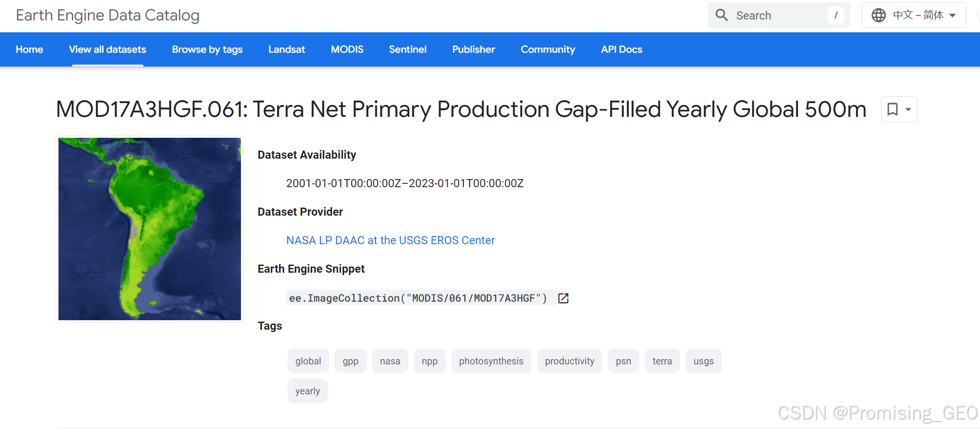The height and width of the screenshot is (429, 980).
Task: Go to the Home tab
Action: coord(29,49)
